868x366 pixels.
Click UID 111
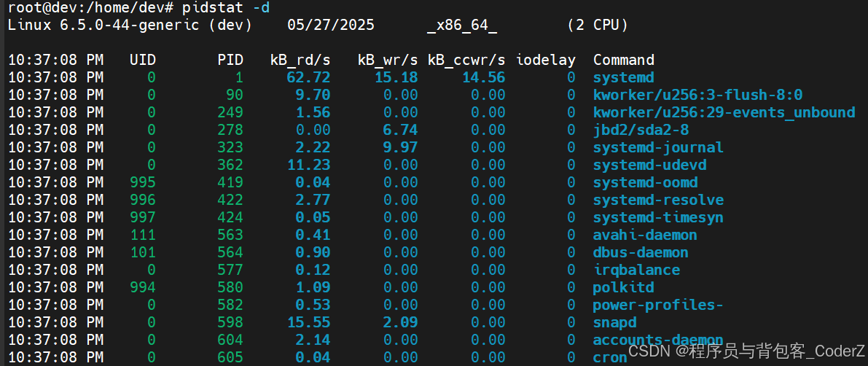(143, 235)
